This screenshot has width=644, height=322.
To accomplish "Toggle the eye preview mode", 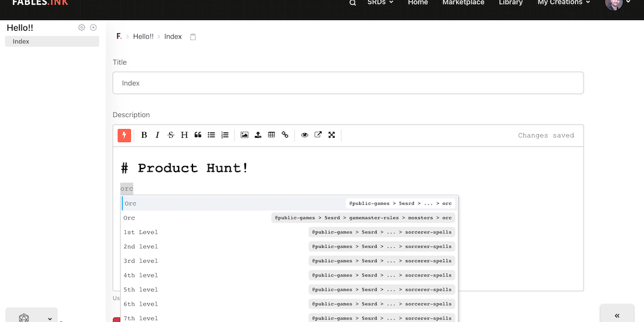I will coord(305,135).
